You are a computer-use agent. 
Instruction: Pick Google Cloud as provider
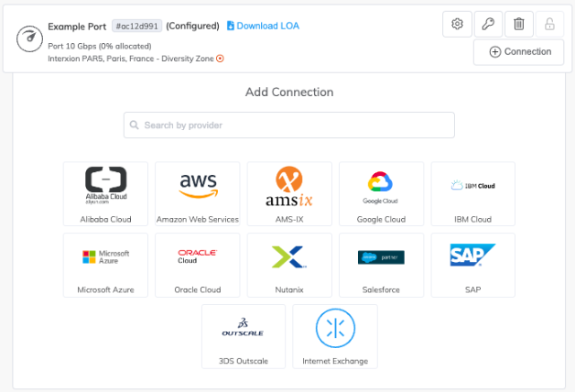tap(381, 194)
